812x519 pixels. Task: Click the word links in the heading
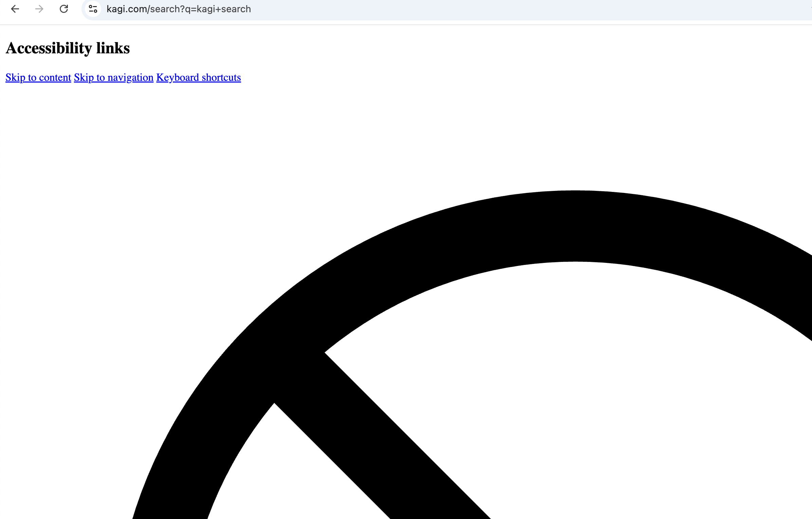pyautogui.click(x=113, y=48)
